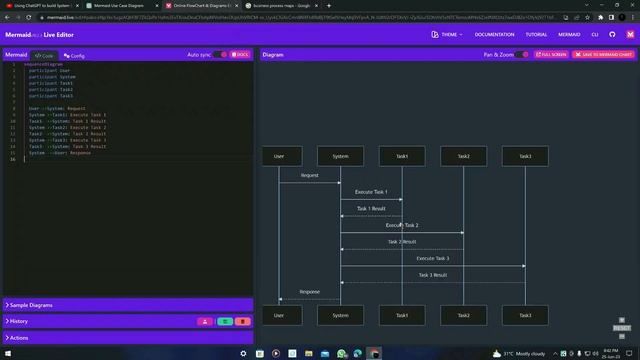The image size is (640, 360).
Task: Open the Theme dropdown
Action: (447, 35)
